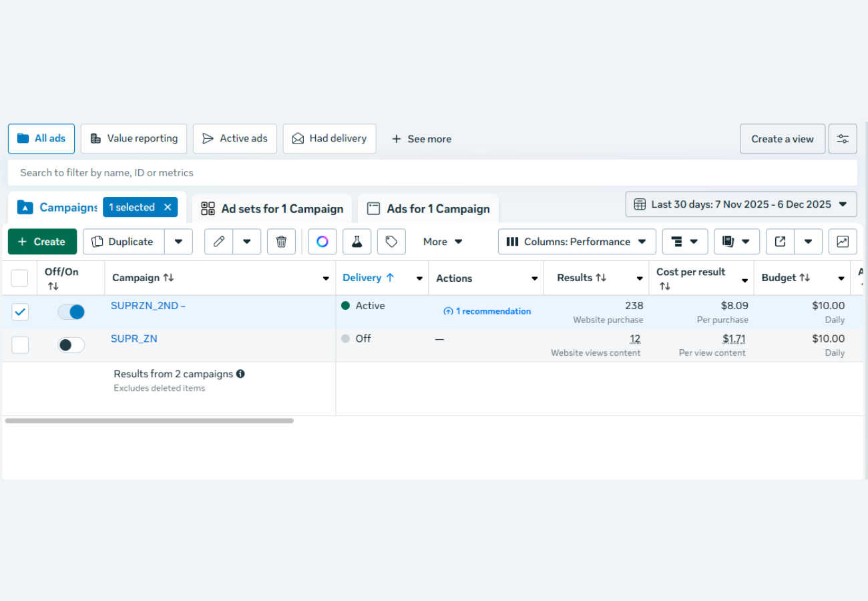The height and width of the screenshot is (601, 868).
Task: Click the search filter input field
Action: point(432,172)
